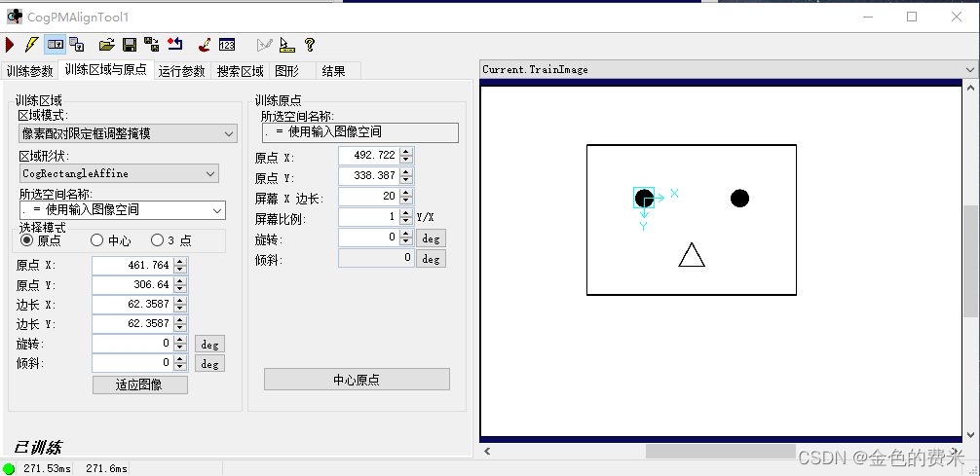980x476 pixels.
Task: Open help with the yellow question mark
Action: click(310, 45)
